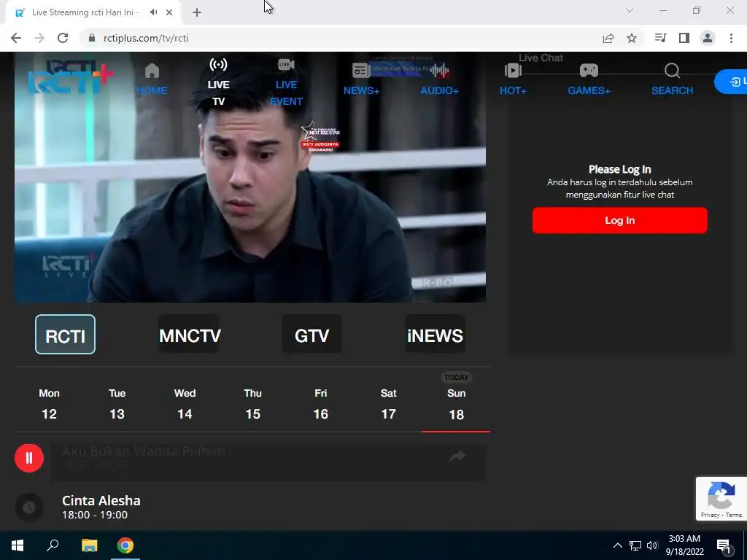
Task: Select Sat 17 in the schedule
Action: coord(388,404)
